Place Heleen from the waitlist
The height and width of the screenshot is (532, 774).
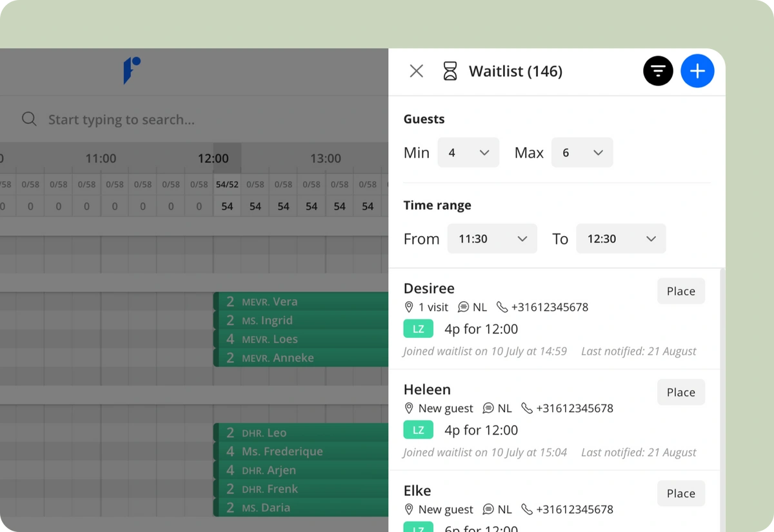coord(681,393)
